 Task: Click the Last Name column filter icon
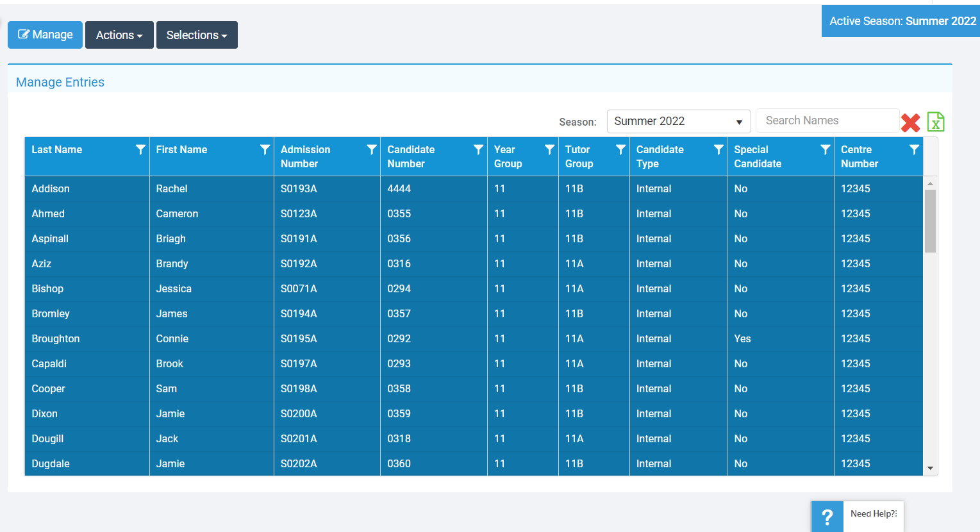(x=140, y=149)
